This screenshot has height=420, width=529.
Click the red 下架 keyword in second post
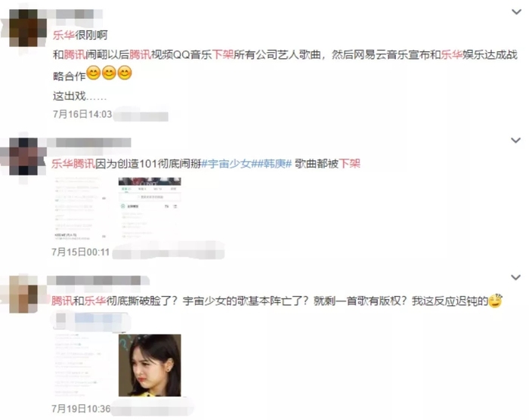(349, 164)
